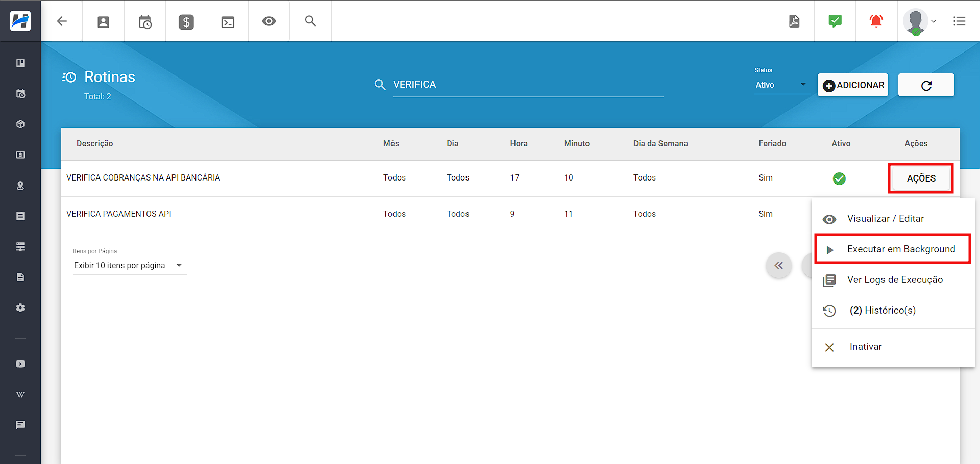
Task: Click the Rotinas clock list icon
Action: pyautogui.click(x=69, y=77)
